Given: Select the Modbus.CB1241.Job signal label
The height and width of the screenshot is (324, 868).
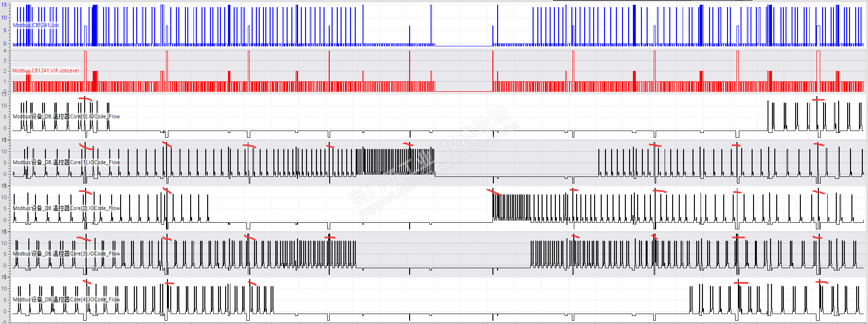Looking at the screenshot, I should click(x=36, y=25).
